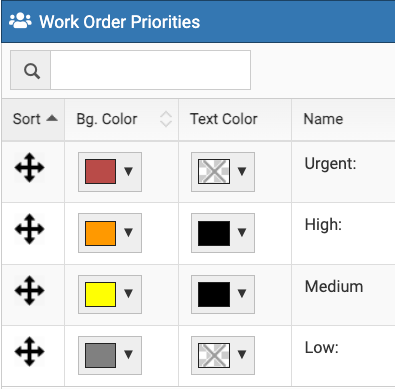Click the move handle for Urgent row
The width and height of the screenshot is (395, 389).
pyautogui.click(x=30, y=168)
